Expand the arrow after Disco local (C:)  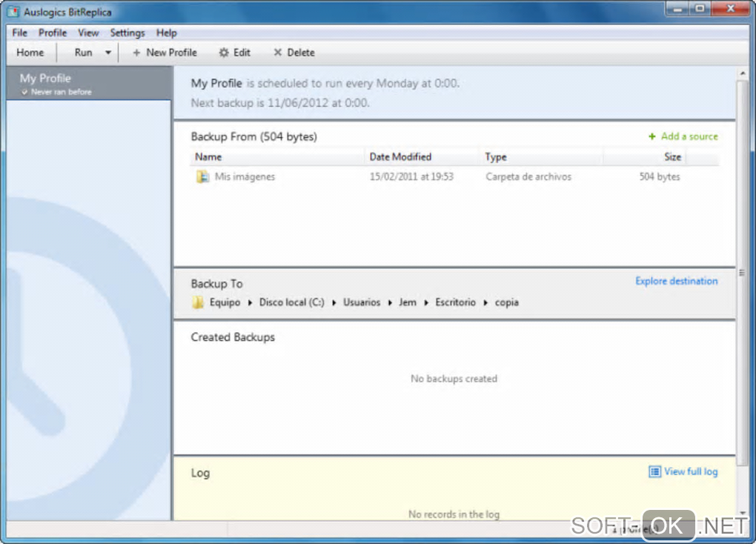coord(334,303)
